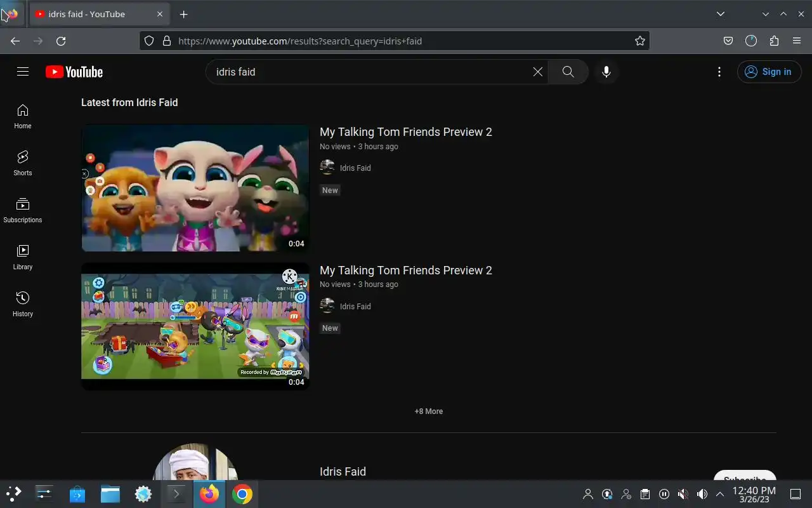Open the first Talking Tom video thumbnail with cats' faces

(x=195, y=188)
